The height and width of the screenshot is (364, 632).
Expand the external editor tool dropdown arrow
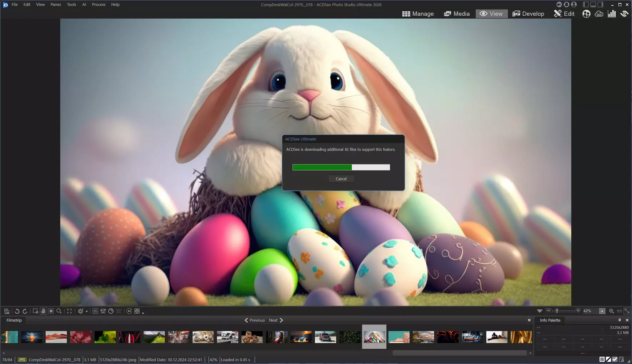tap(86, 312)
